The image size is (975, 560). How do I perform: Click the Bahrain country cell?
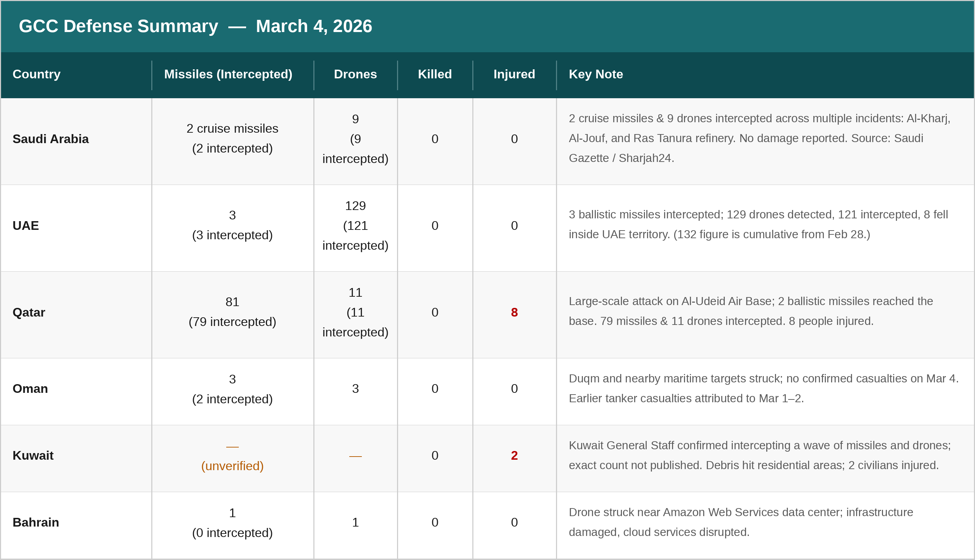pos(36,523)
